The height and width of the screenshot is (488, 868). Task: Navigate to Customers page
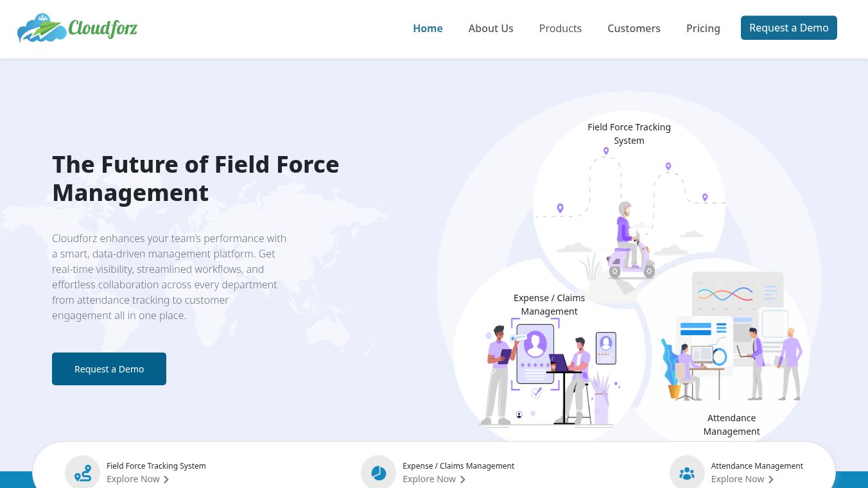pyautogui.click(x=634, y=28)
